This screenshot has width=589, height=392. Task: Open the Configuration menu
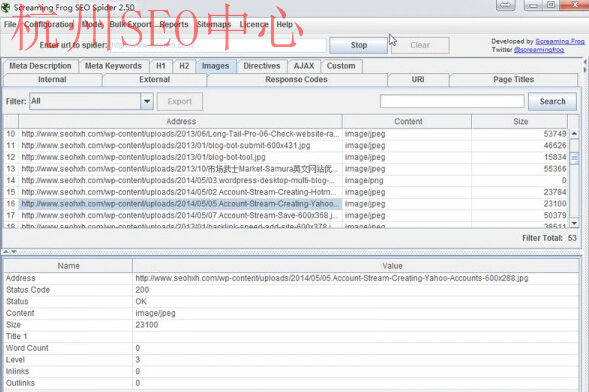[x=48, y=24]
